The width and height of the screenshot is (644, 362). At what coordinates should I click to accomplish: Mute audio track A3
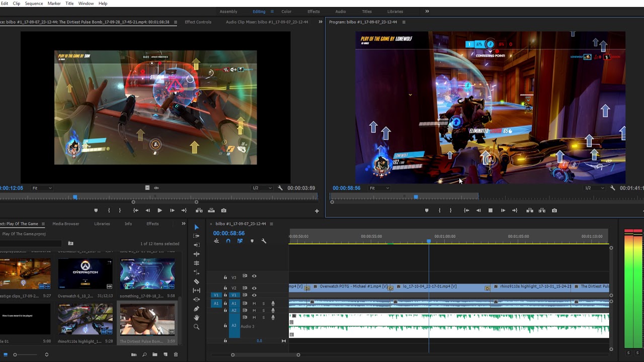254,317
